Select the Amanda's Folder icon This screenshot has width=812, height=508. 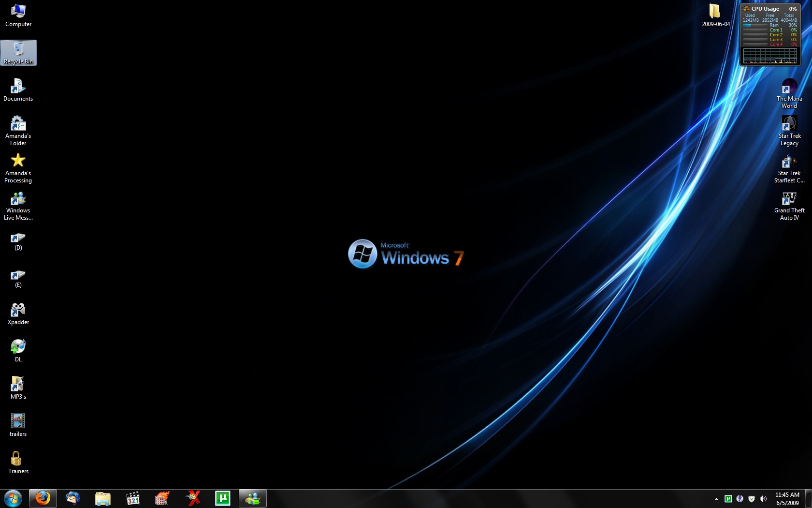point(18,131)
